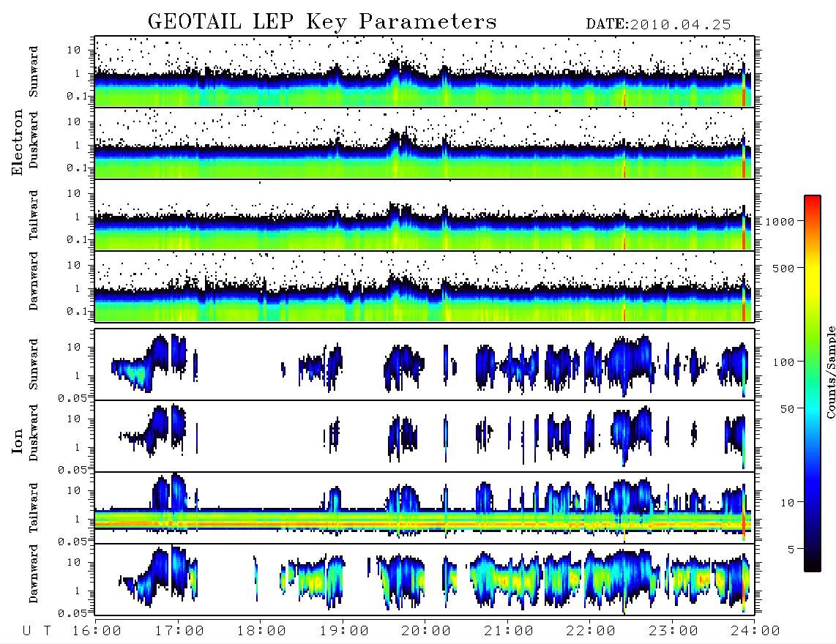
Task: Click inside the Ion Duskward spectrogram panel
Action: click(425, 436)
